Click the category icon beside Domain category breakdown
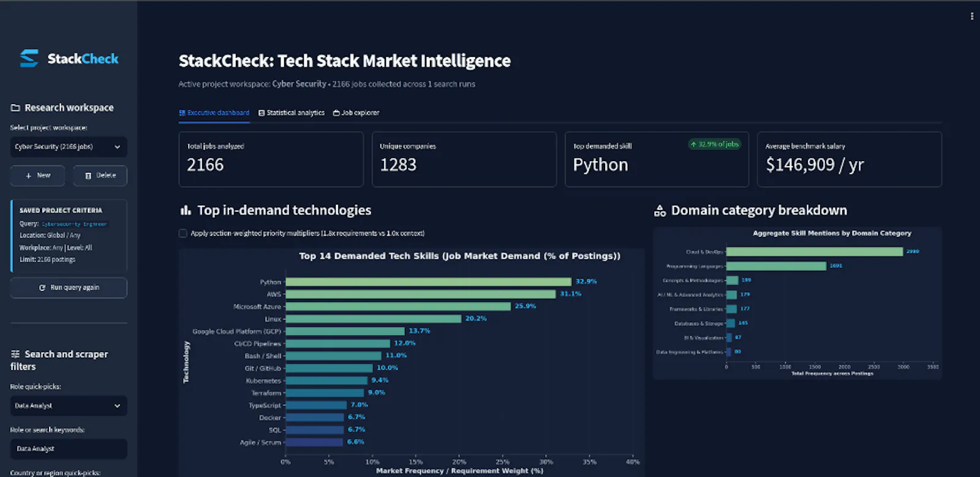The width and height of the screenshot is (980, 477). (x=660, y=211)
